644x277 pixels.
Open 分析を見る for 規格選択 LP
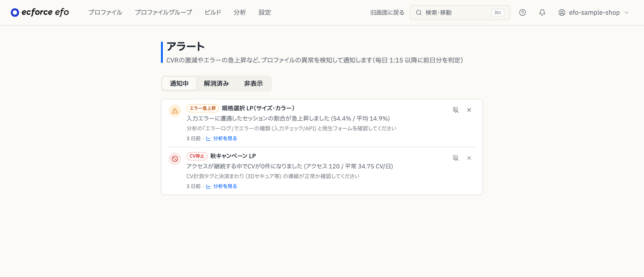point(225,138)
